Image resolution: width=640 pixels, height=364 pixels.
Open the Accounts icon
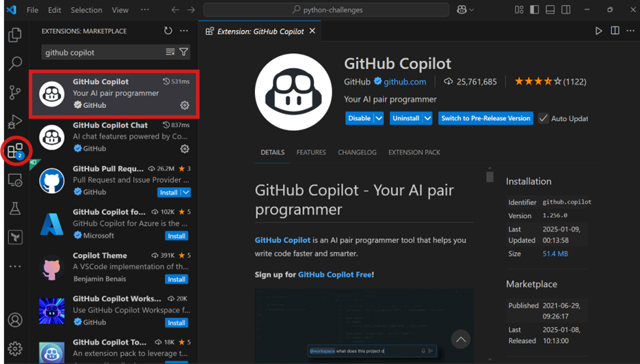15,320
